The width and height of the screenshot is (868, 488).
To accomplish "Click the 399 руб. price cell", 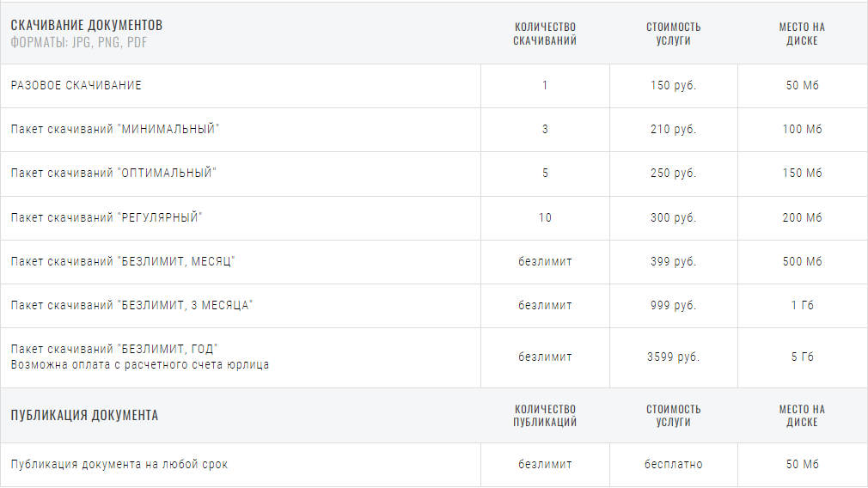I will click(x=673, y=262).
